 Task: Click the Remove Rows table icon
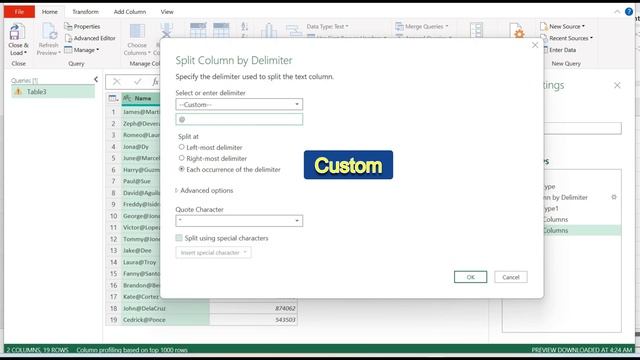[x=221, y=30]
